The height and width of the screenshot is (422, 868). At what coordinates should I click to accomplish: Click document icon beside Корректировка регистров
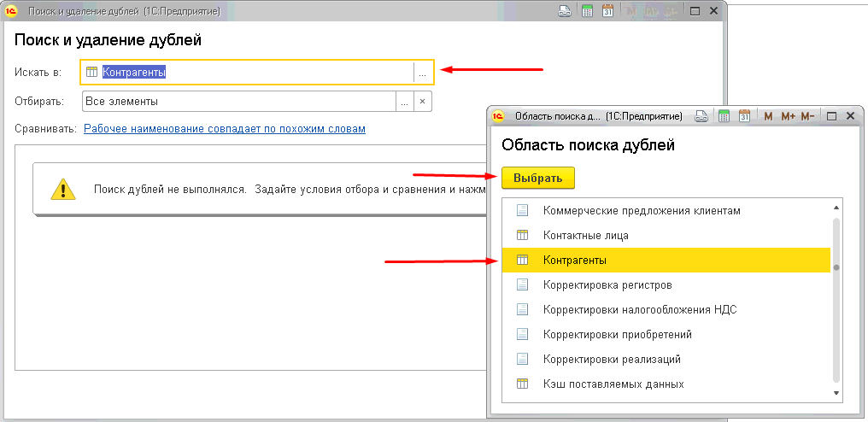[x=523, y=284]
